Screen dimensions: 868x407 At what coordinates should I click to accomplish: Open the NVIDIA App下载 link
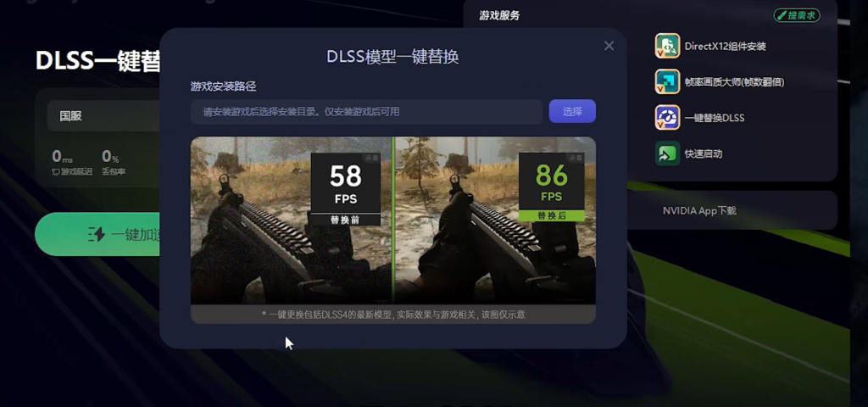point(699,211)
